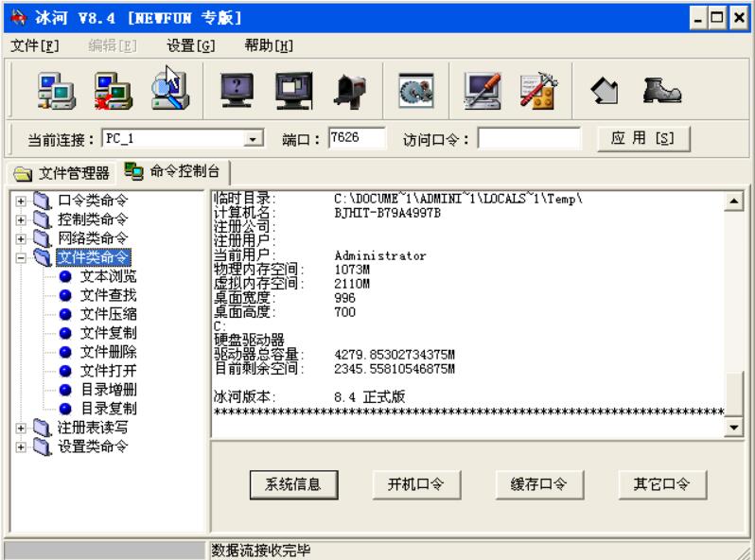Click the 缓存口令 button
This screenshot has width=755, height=560.
point(539,484)
